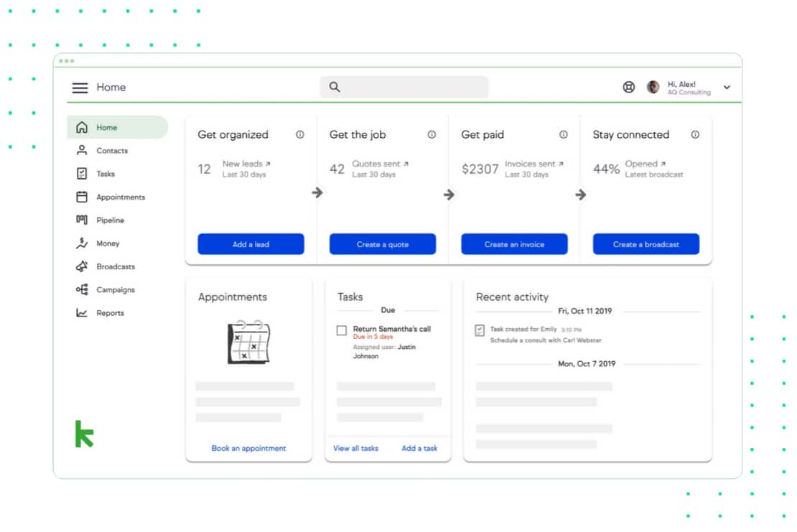Click the Book an appointment link
797x532 pixels.
pyautogui.click(x=248, y=448)
